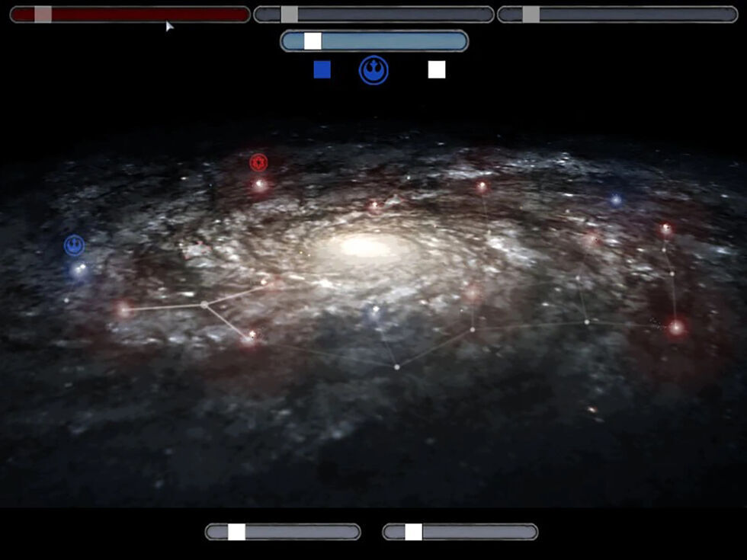Select the red planet at the bottom of the left route
This screenshot has width=747, height=560.
pos(251,335)
